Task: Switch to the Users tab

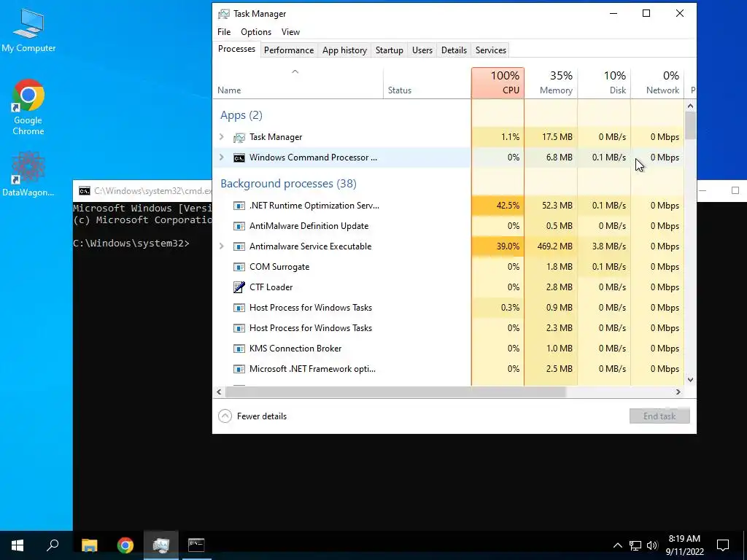Action: pyautogui.click(x=422, y=50)
